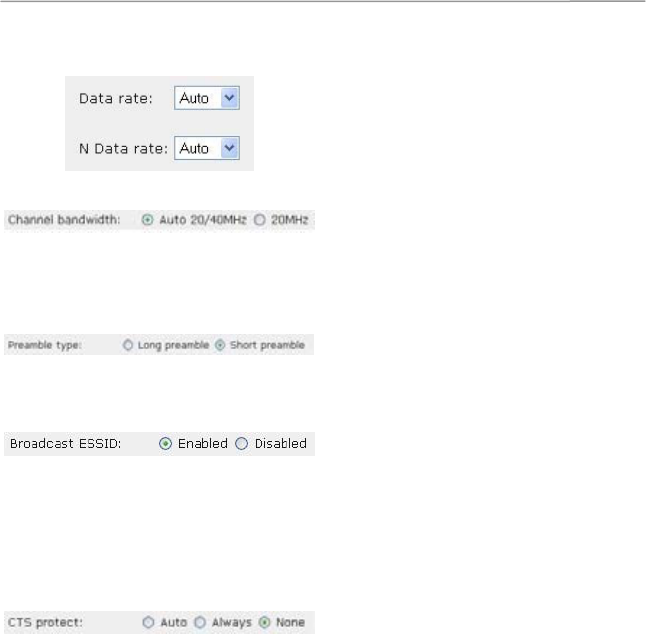Choose the Short preamble radio button
The height and width of the screenshot is (634, 646).
tap(220, 345)
